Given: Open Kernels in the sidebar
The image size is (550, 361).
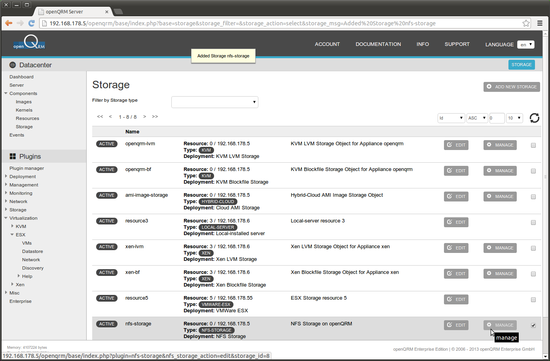Looking at the screenshot, I should click(24, 110).
